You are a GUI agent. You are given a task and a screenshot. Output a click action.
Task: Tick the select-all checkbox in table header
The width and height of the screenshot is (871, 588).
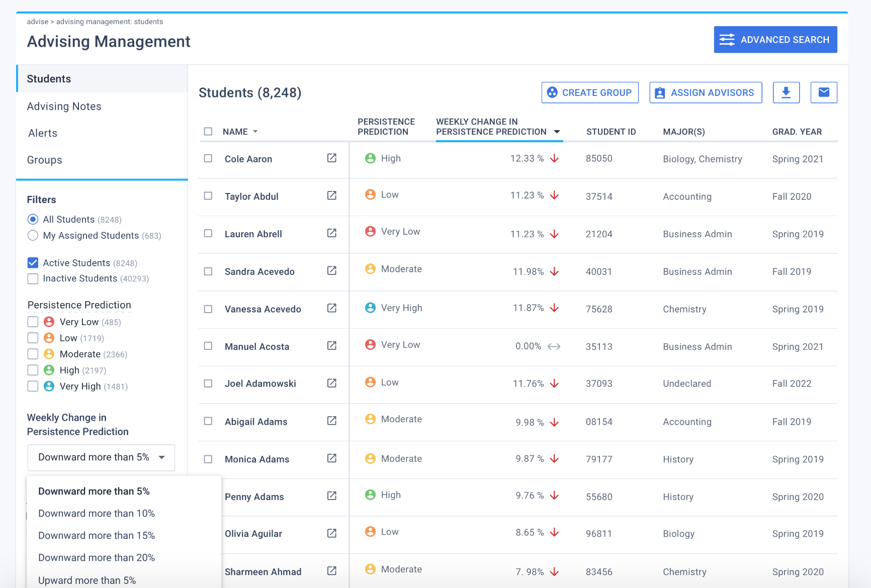(x=208, y=131)
